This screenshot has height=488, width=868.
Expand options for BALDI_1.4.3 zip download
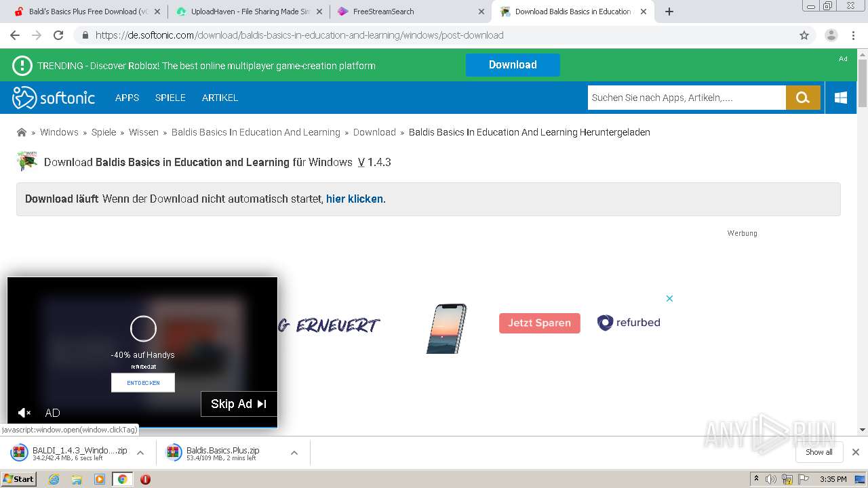coord(140,453)
